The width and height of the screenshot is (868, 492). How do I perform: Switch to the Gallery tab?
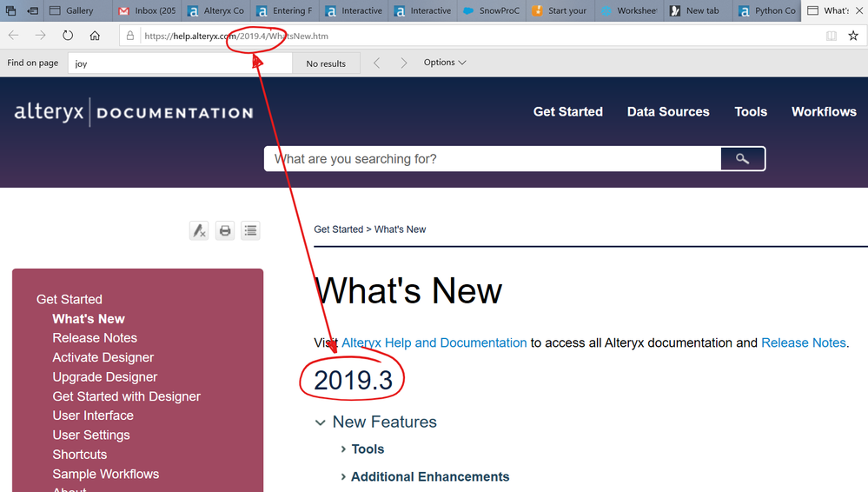76,10
